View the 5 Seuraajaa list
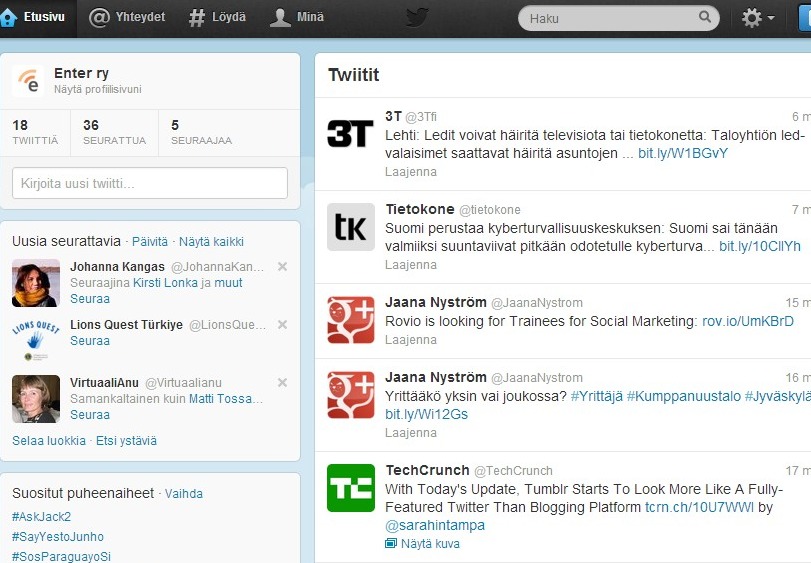Image resolution: width=811 pixels, height=563 pixels. point(201,132)
